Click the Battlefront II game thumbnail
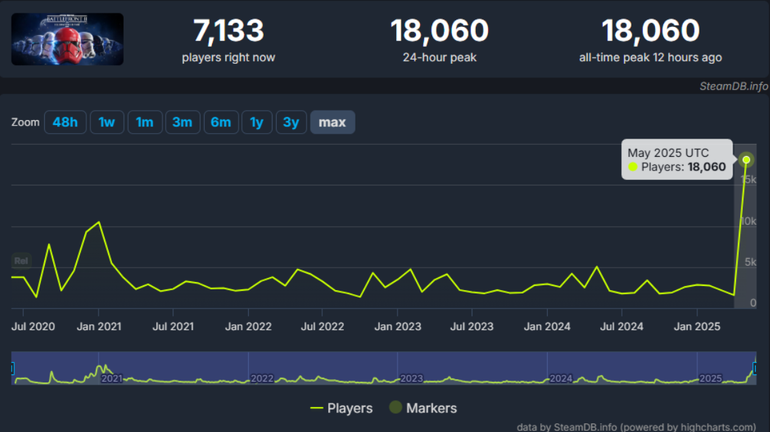Viewport: 770px width, 432px height. click(x=67, y=39)
